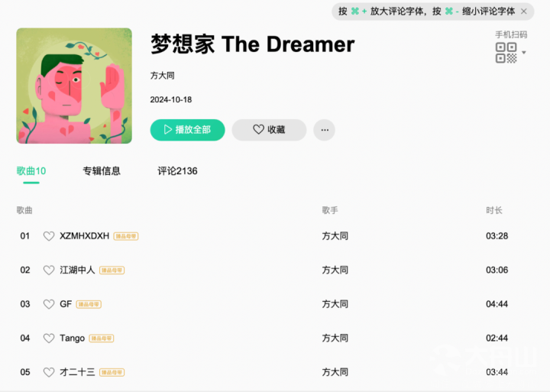Click heart icon next to 才二十三

coord(49,372)
